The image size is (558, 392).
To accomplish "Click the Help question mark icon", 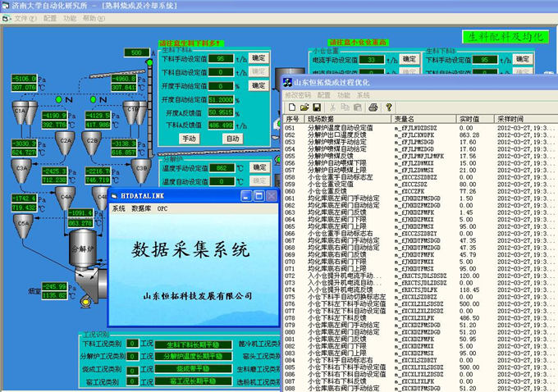I will [x=386, y=107].
